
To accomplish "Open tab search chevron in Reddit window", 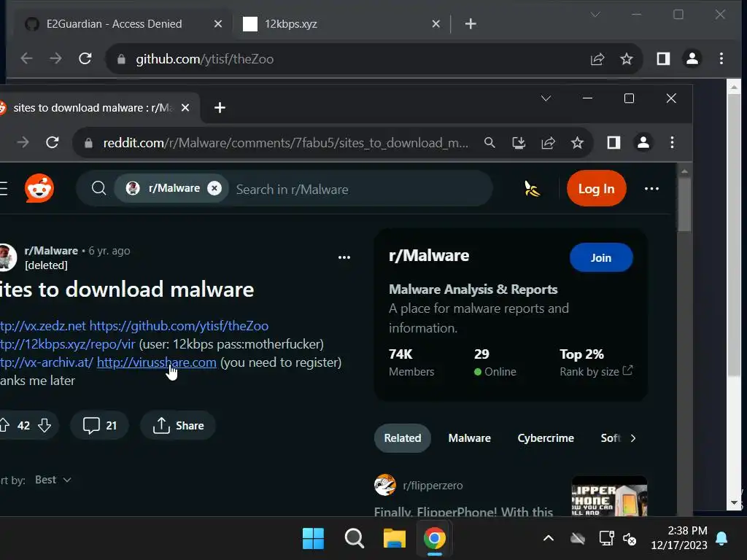I will pyautogui.click(x=546, y=98).
